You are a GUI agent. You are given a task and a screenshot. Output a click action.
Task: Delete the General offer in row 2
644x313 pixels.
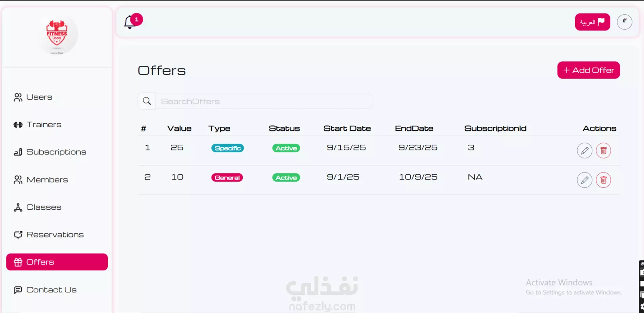[603, 180]
